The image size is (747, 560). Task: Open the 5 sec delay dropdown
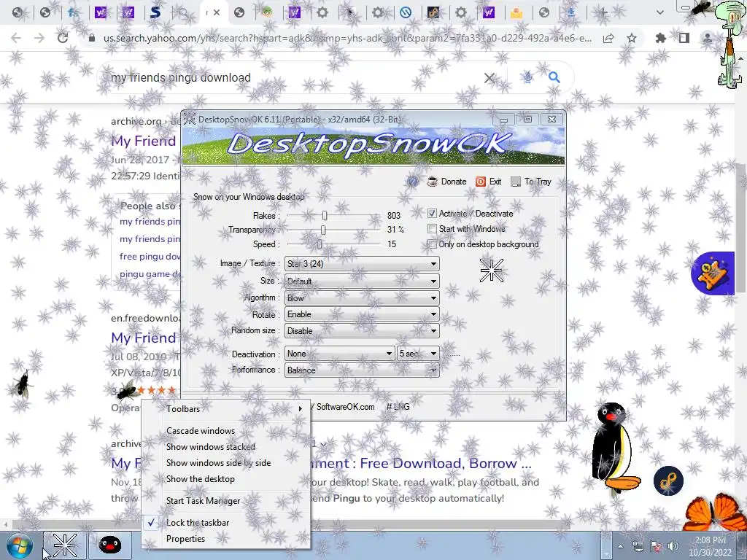[418, 354]
